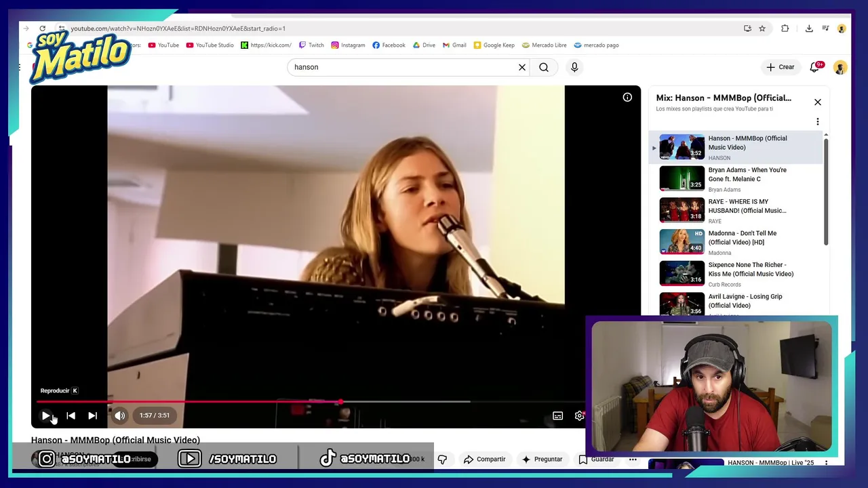Open the mercado pago bookmark
868x488 pixels.
[x=596, y=45]
